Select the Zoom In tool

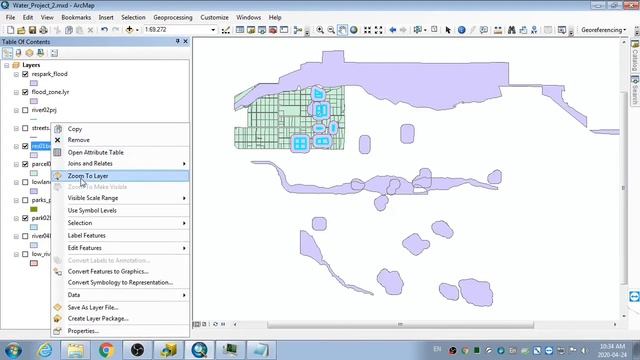pos(320,30)
